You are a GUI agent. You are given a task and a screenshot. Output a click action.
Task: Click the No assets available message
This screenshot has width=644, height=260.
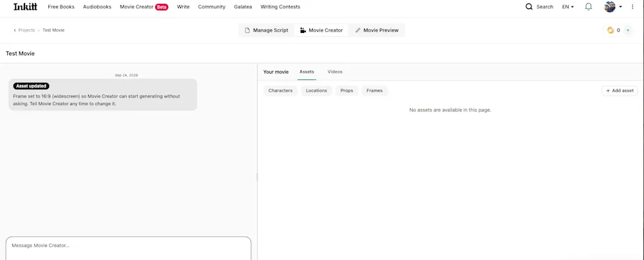click(450, 110)
